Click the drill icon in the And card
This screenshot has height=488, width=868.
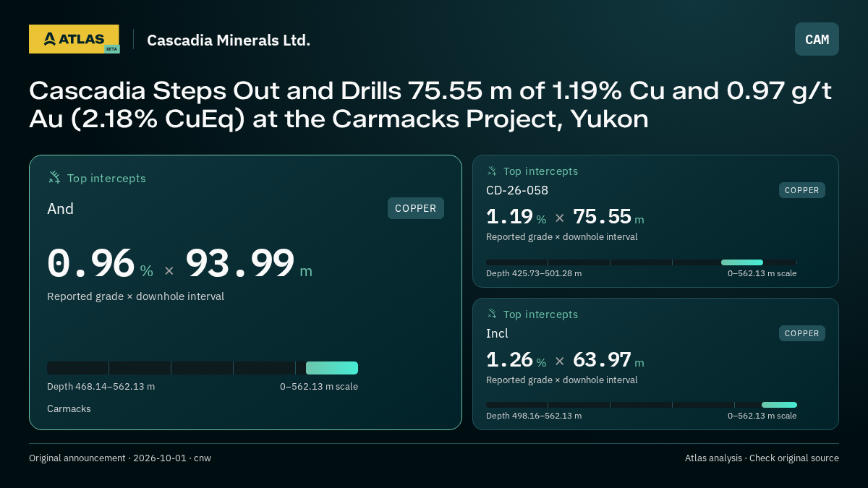point(54,177)
